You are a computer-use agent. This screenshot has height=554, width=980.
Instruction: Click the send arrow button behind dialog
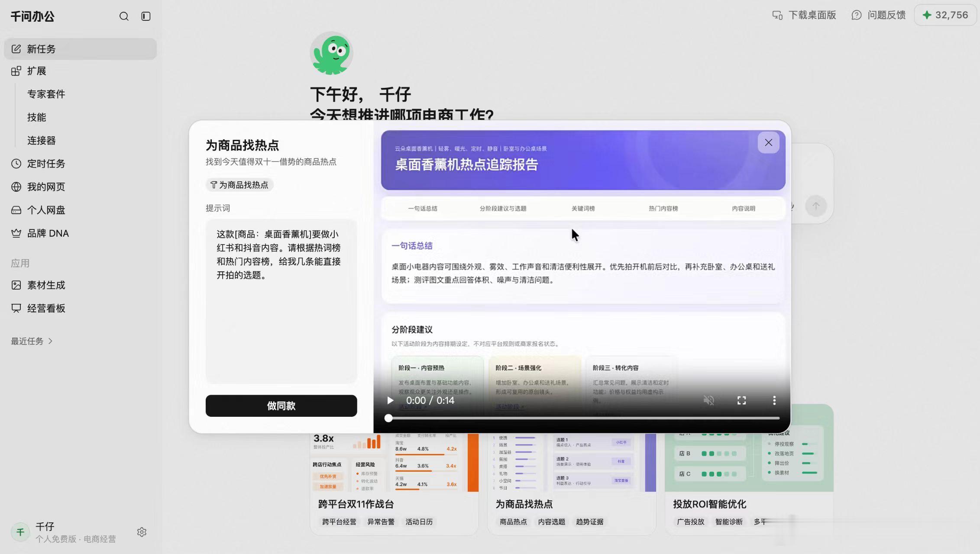pyautogui.click(x=816, y=206)
